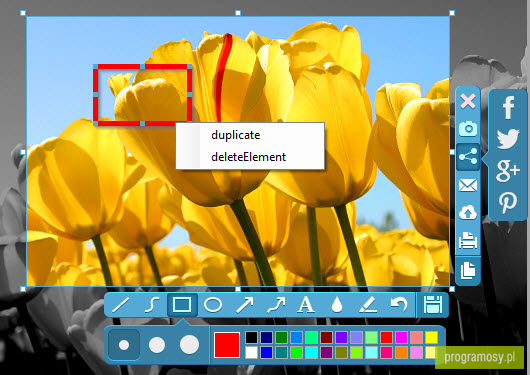Screen dimensions: 530x375
Task: Close the capture with the pink X
Action: tap(468, 101)
